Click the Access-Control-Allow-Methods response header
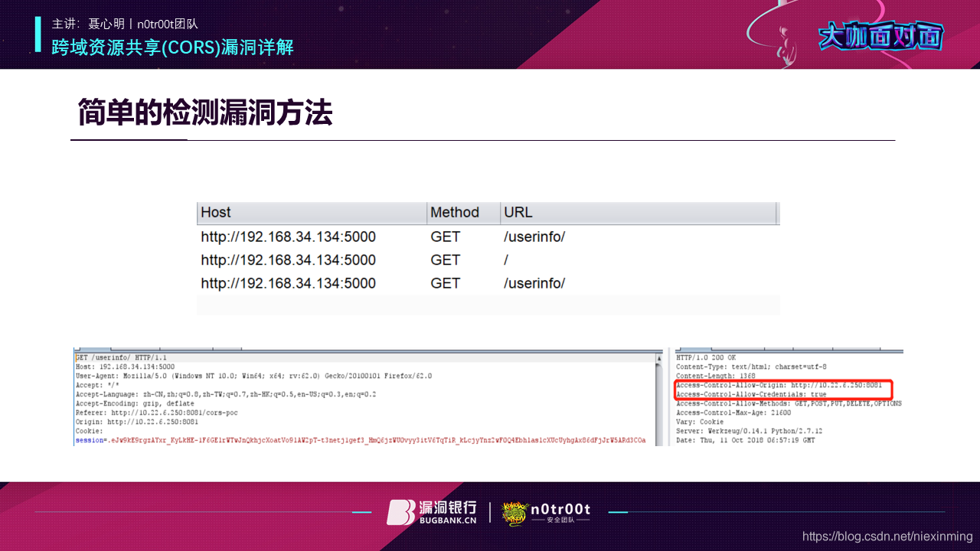Screen dimensions: 980x551 click(789, 404)
